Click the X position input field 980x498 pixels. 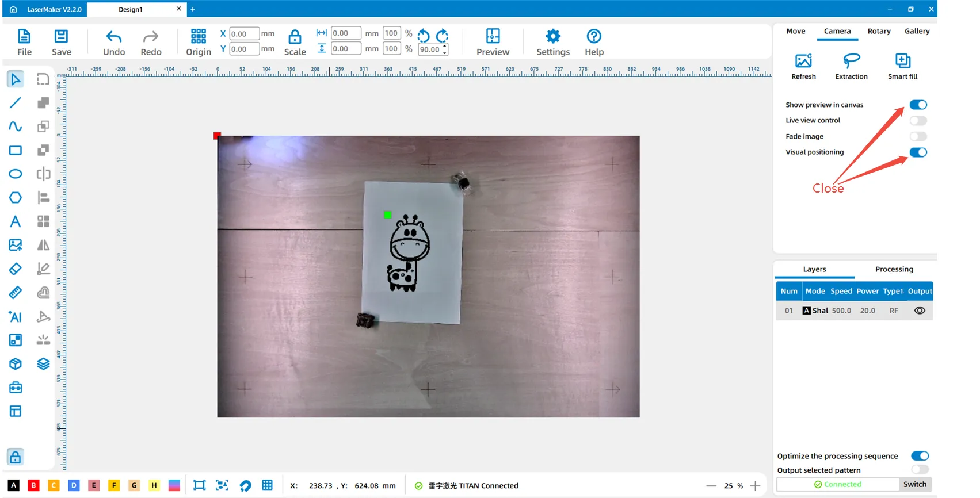coord(244,34)
